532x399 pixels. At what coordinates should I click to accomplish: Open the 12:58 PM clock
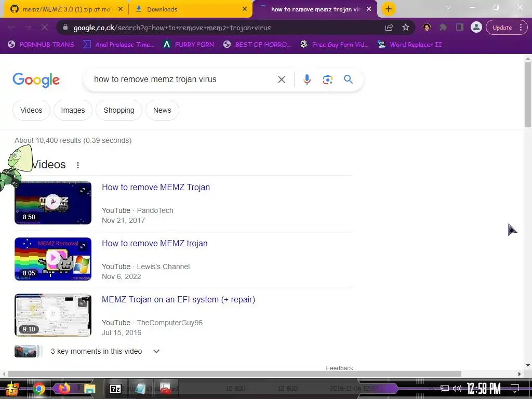[x=484, y=389]
